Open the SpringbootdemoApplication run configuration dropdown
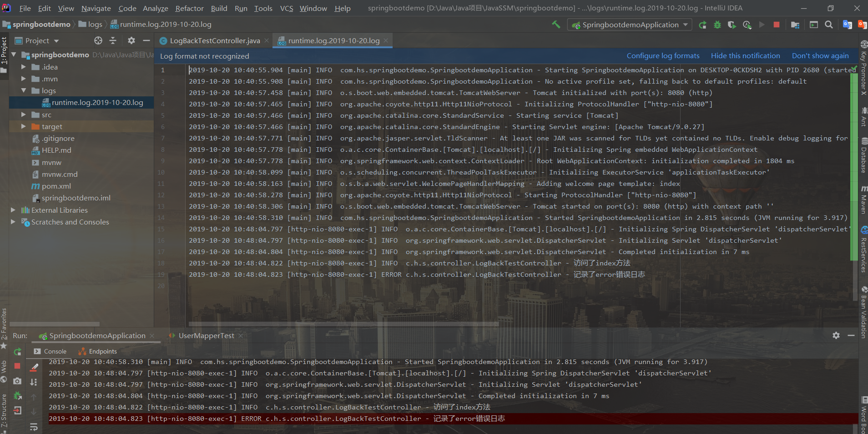This screenshot has height=434, width=868. coord(630,25)
